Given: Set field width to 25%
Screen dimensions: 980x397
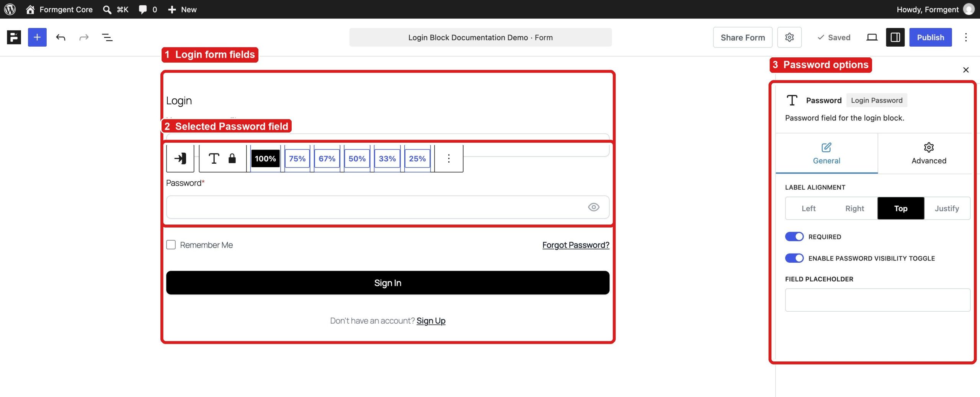Looking at the screenshot, I should point(417,158).
